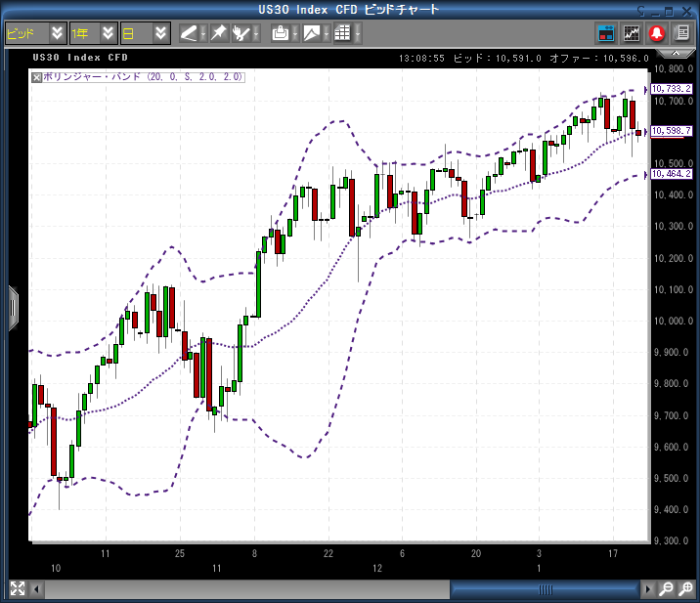This screenshot has height=603, width=700.
Task: Collapse the left side panel handle
Action: [x=13, y=306]
